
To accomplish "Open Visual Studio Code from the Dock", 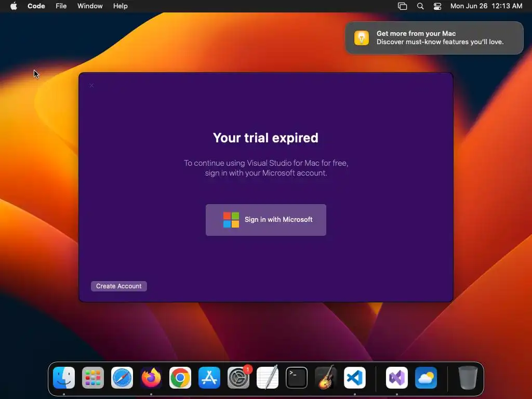I will pos(355,378).
